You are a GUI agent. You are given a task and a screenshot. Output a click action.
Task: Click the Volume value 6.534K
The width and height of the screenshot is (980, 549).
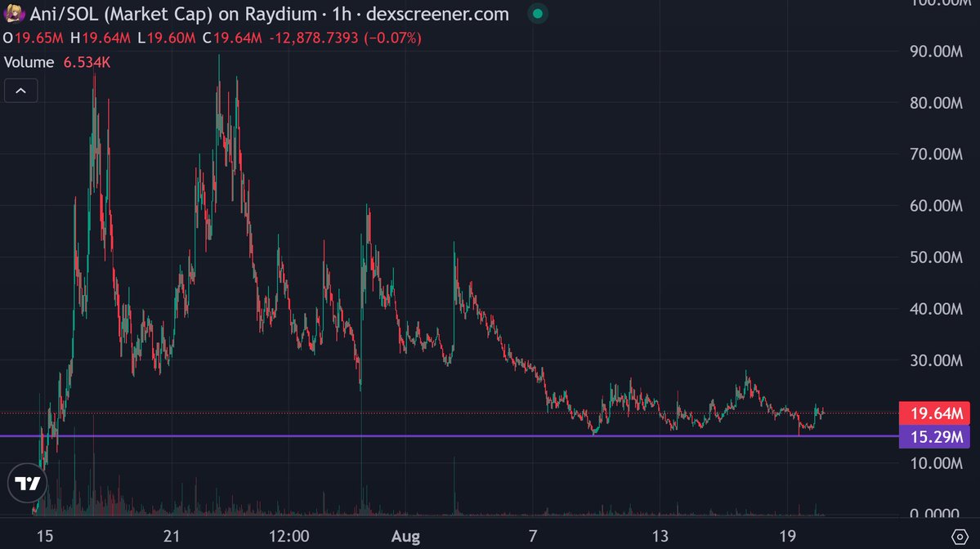tap(87, 62)
